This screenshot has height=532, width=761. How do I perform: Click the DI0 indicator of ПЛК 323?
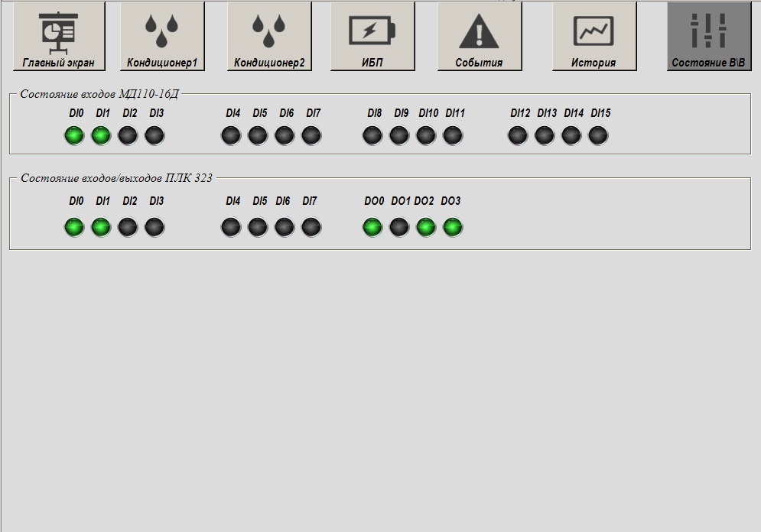[74, 228]
